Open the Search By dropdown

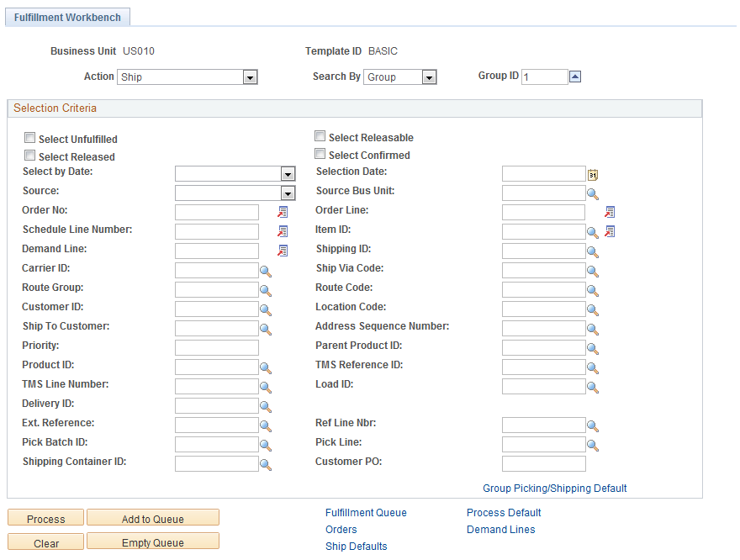coord(430,77)
